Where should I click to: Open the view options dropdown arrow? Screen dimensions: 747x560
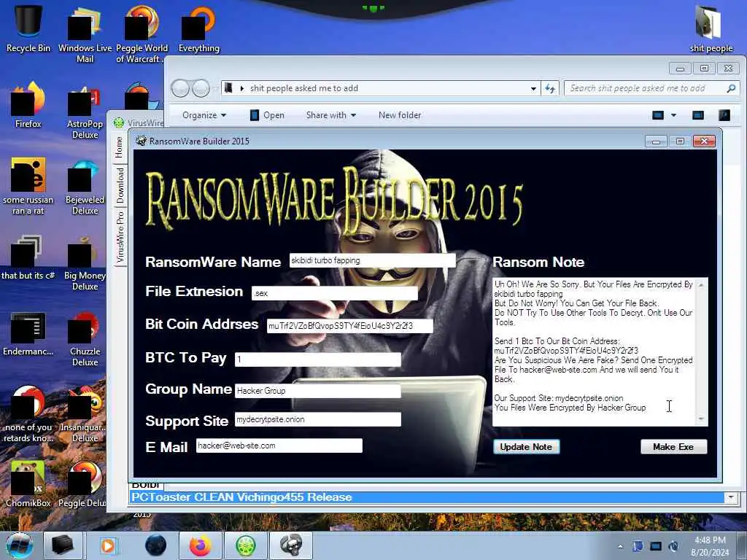(x=673, y=114)
